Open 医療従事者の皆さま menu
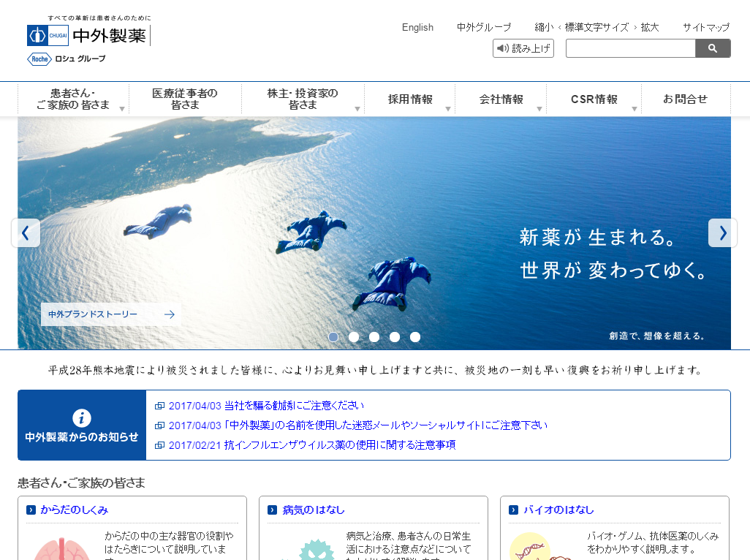 pos(185,99)
